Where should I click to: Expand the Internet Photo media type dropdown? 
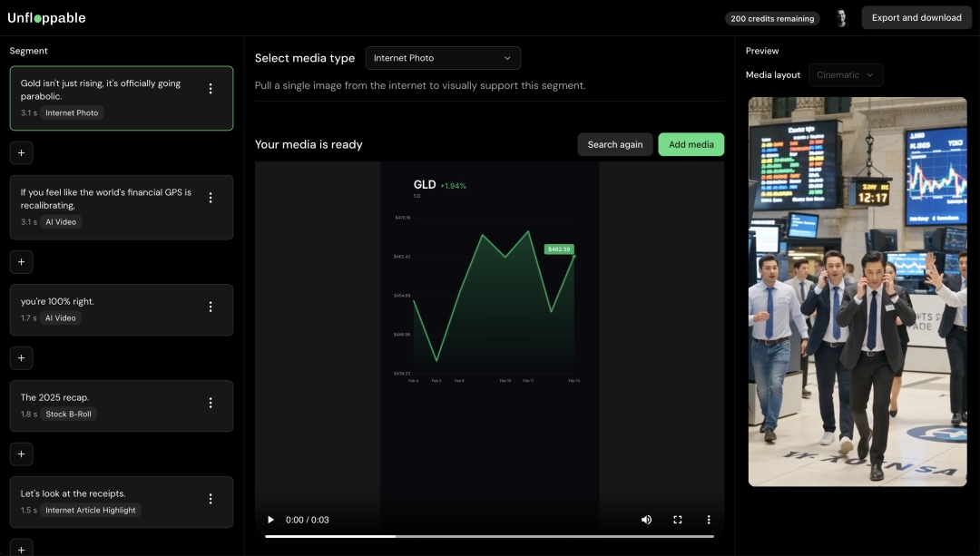(443, 58)
